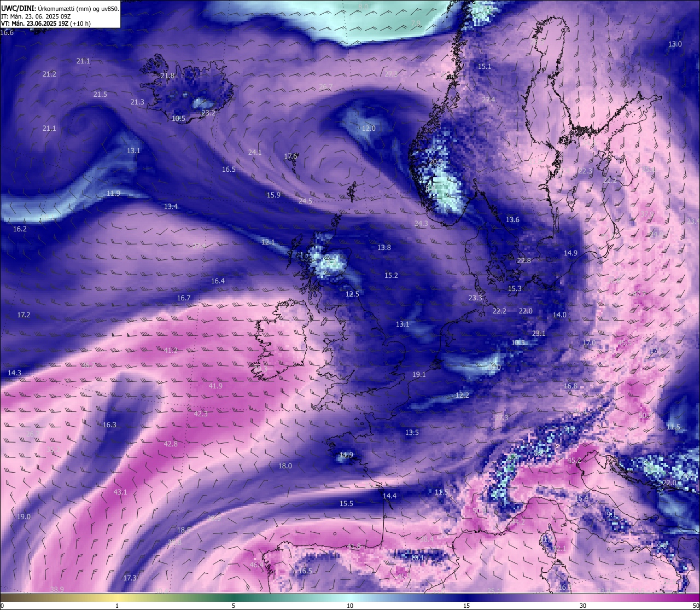
Task: Click the 18.5 value label
Action: pos(184,530)
